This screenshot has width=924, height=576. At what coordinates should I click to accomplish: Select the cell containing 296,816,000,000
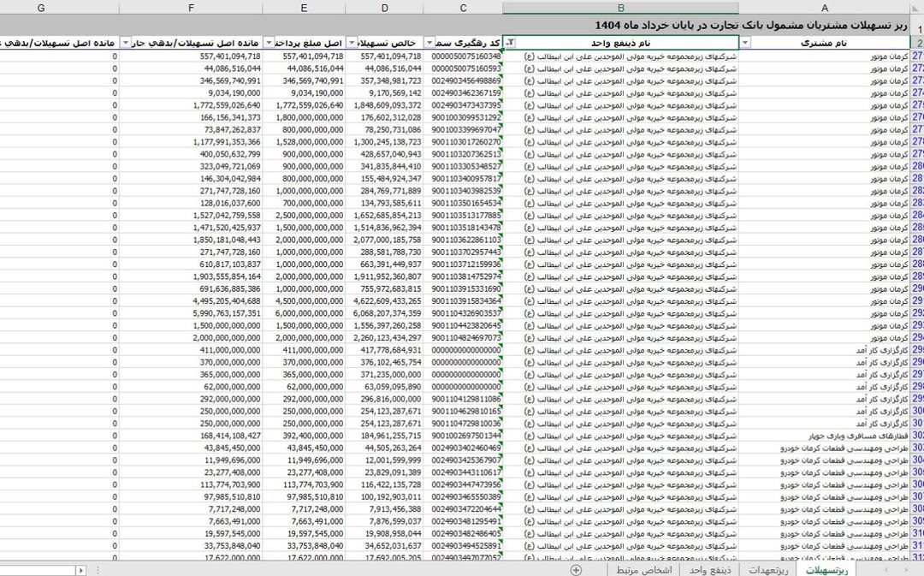pyautogui.click(x=385, y=399)
